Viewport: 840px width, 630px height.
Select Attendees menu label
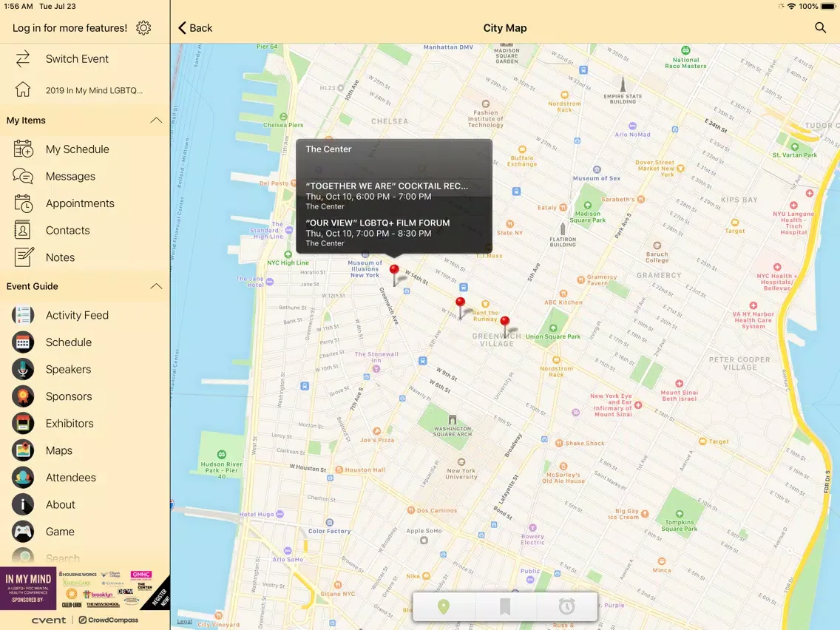pos(71,478)
